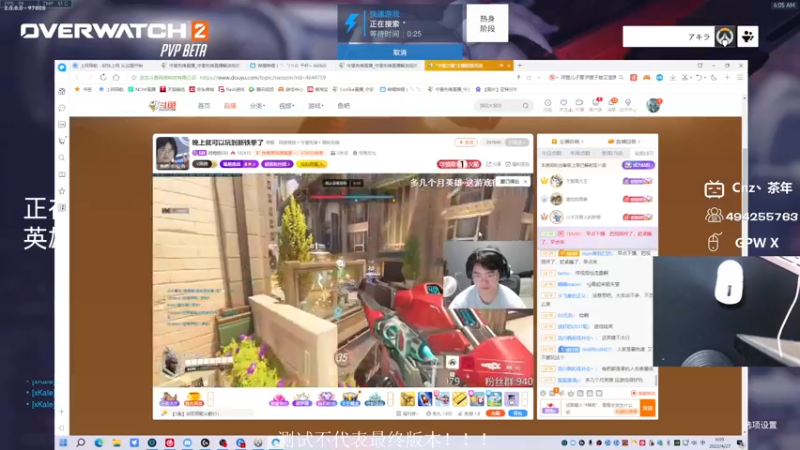Image resolution: width=800 pixels, height=450 pixels.
Task: Click the purple 成为钻粉 button
Action: click(x=639, y=165)
